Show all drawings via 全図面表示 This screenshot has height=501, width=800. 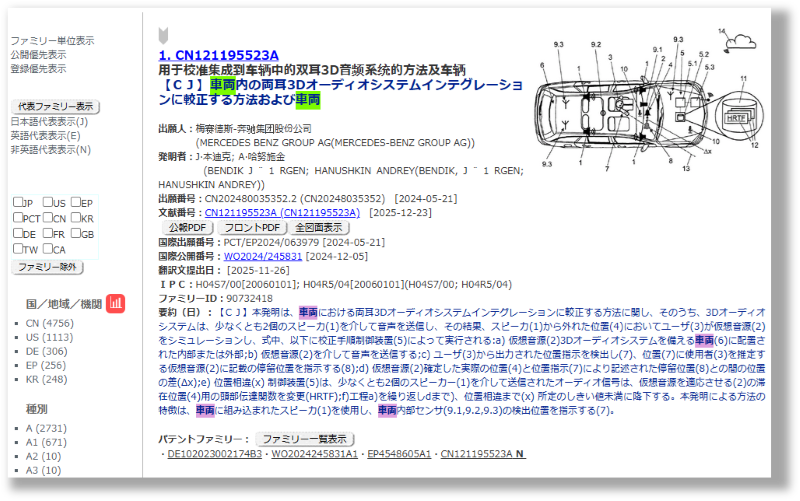(319, 227)
